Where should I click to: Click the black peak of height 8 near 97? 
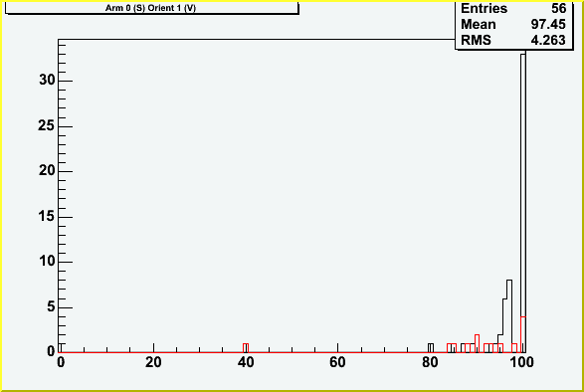click(x=509, y=316)
